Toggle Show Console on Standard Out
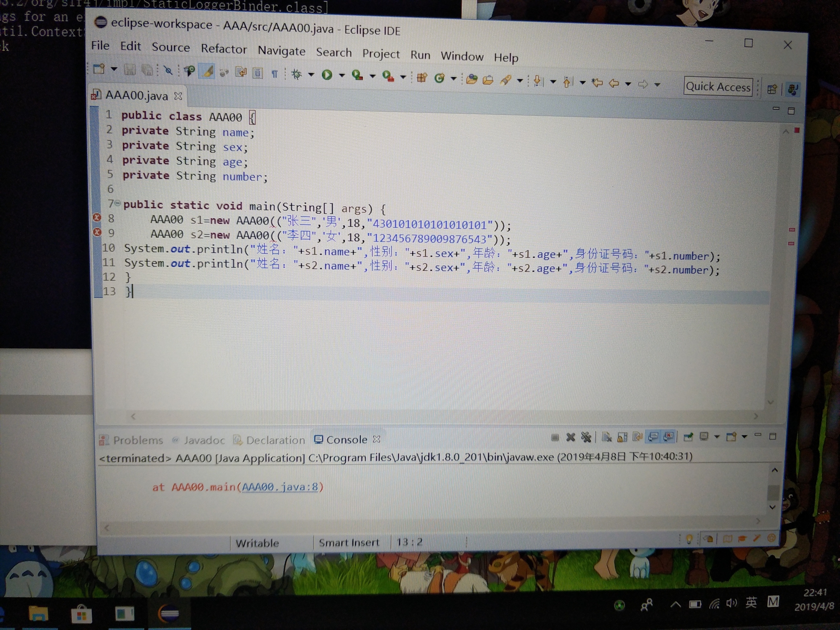840x630 pixels. (653, 437)
